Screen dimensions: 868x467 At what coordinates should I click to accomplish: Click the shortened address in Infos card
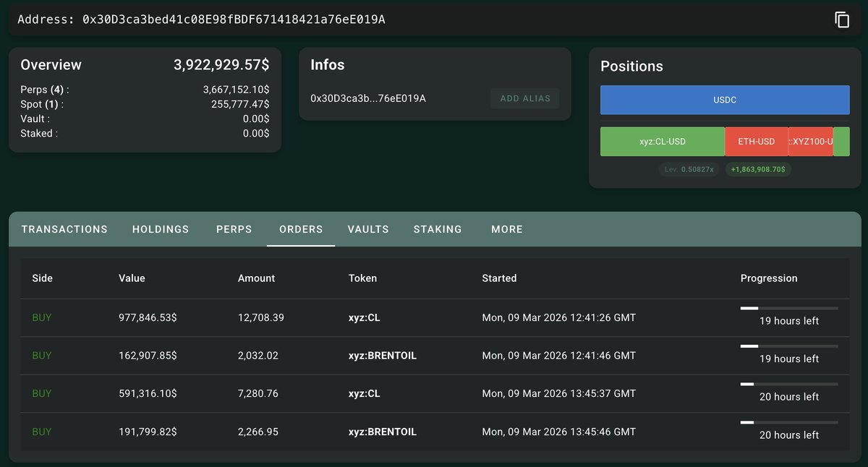tap(367, 98)
